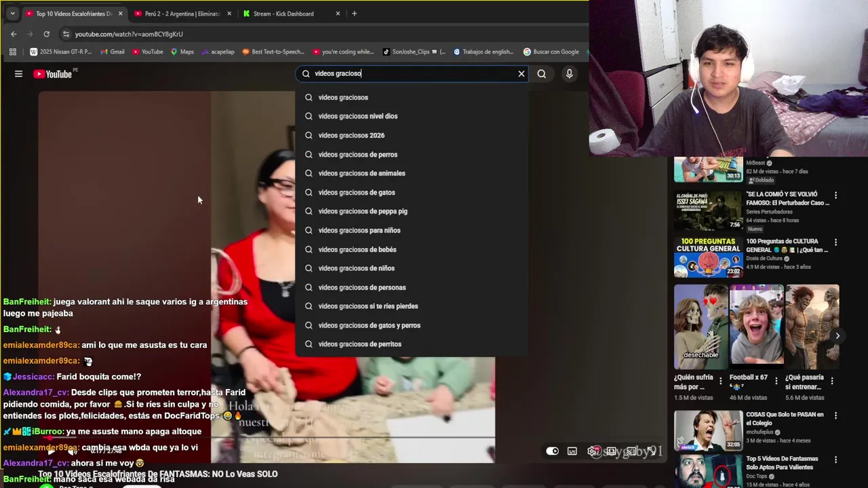Clear the search box with the X
868x488 pixels.
[x=521, y=74]
